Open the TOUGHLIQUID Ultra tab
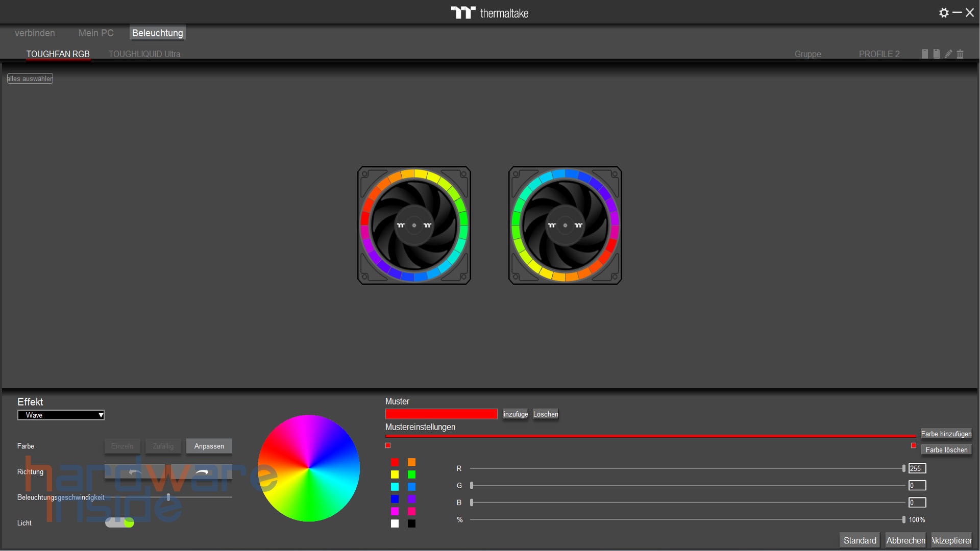980x551 pixels. 144,54
